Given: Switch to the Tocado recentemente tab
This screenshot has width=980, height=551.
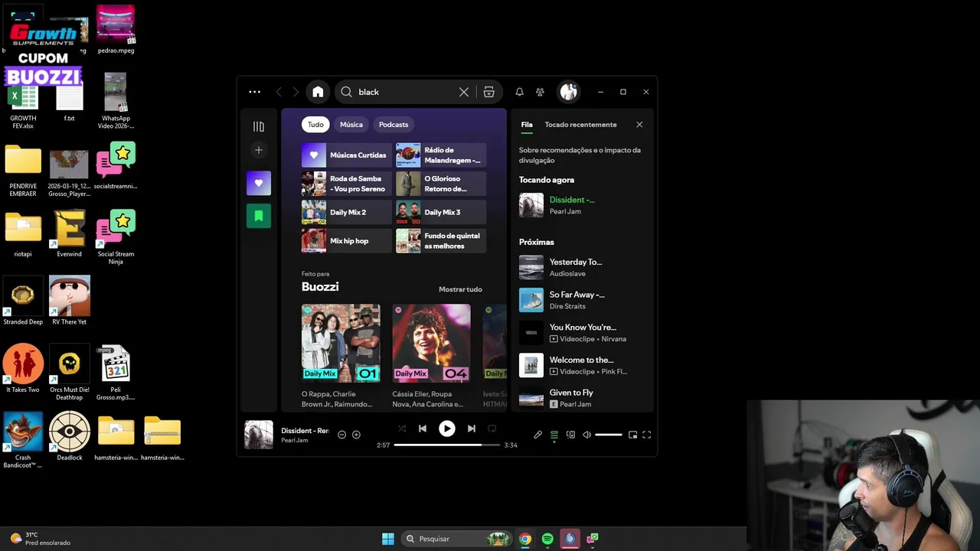Looking at the screenshot, I should 580,125.
